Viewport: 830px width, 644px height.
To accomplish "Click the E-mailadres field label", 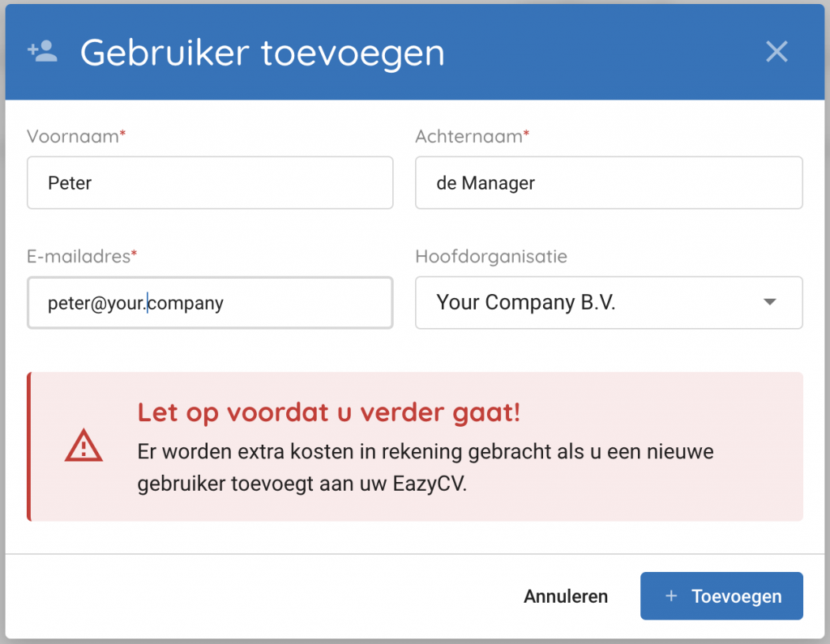I will point(78,256).
